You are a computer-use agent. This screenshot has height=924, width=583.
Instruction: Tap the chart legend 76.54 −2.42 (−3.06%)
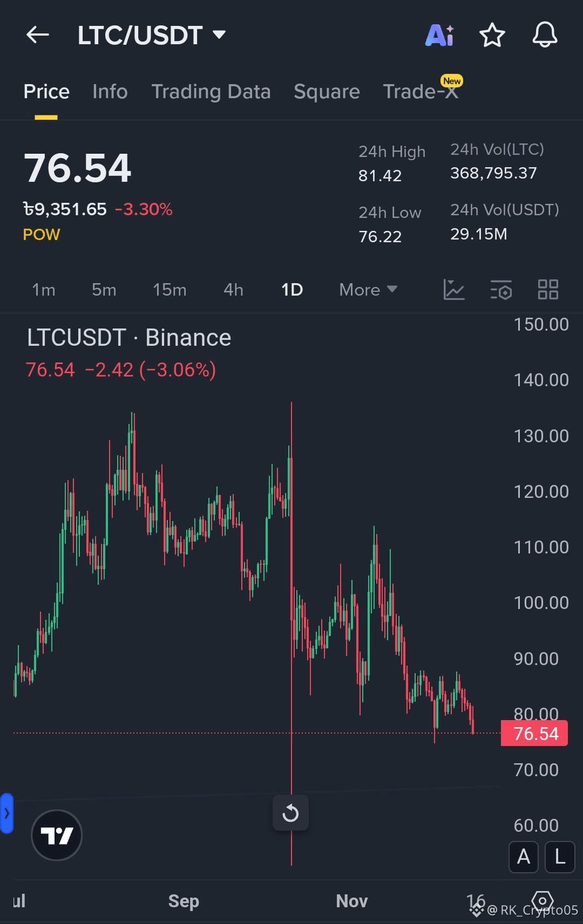(x=121, y=370)
